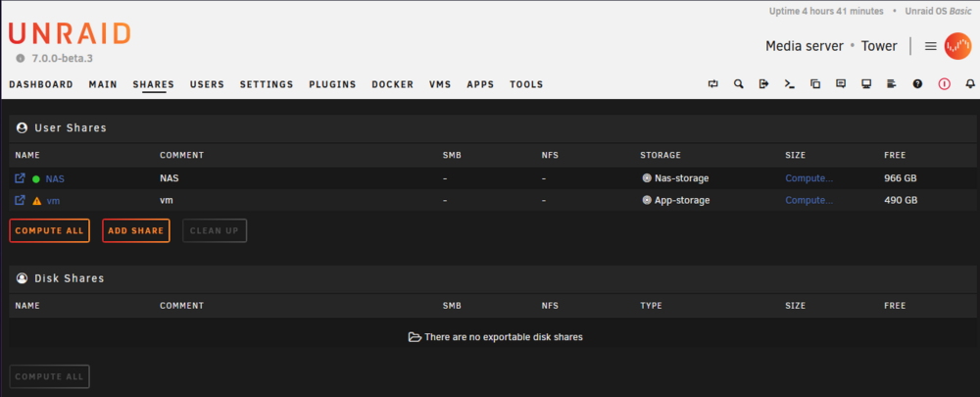Click the sync/refresh arrows icon in the toolbar
Screen dimensions: 980x397
[x=713, y=83]
